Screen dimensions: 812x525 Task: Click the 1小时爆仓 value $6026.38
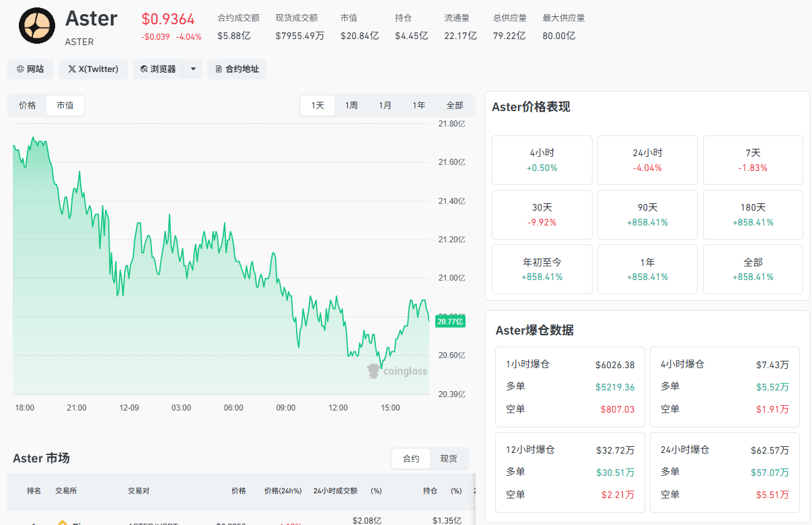(x=615, y=365)
